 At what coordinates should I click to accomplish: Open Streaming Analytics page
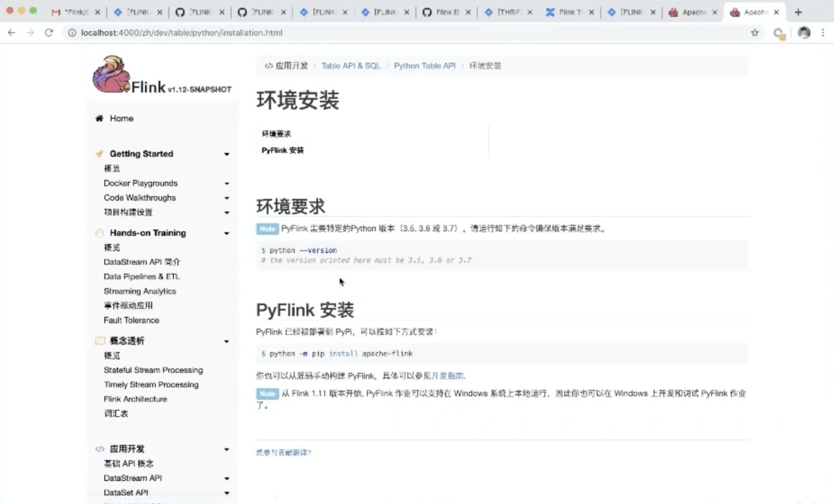point(140,291)
